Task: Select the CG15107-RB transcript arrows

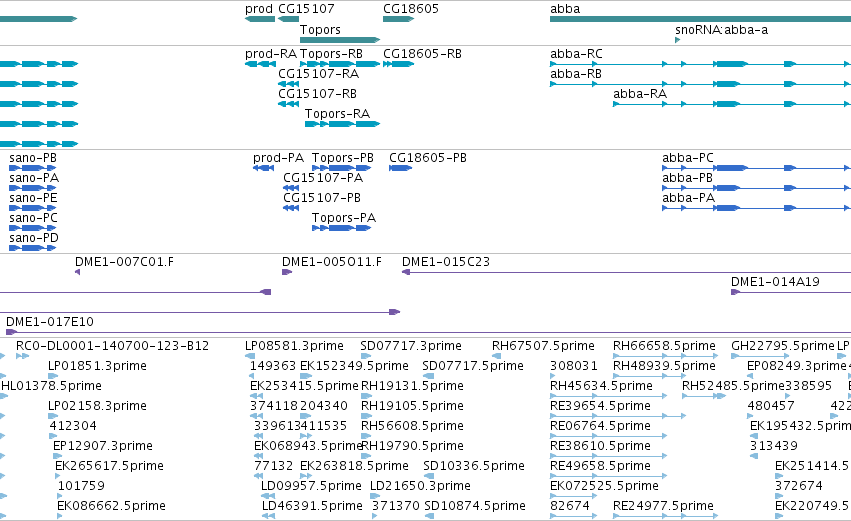Action: [288, 104]
